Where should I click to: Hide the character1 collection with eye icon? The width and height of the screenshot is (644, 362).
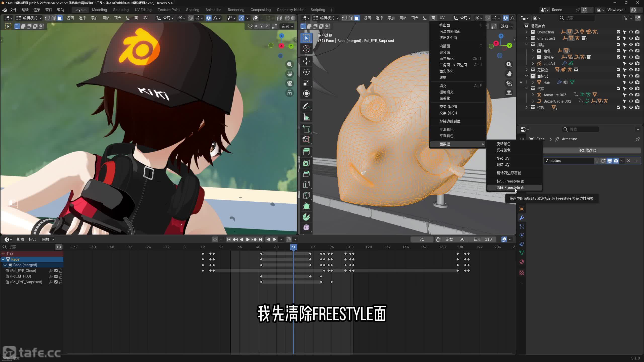point(631,38)
